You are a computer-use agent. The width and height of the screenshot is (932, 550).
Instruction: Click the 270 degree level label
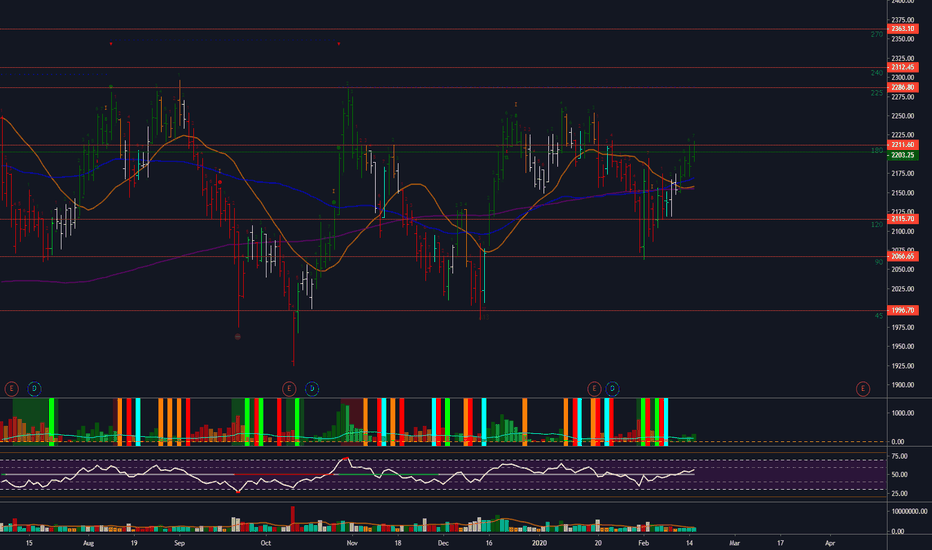point(877,34)
